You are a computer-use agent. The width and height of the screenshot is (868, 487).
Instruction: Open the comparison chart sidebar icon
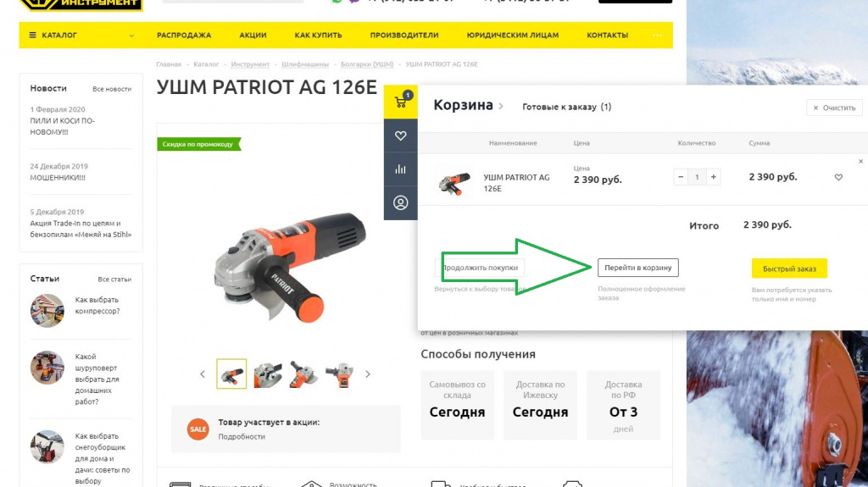point(400,169)
